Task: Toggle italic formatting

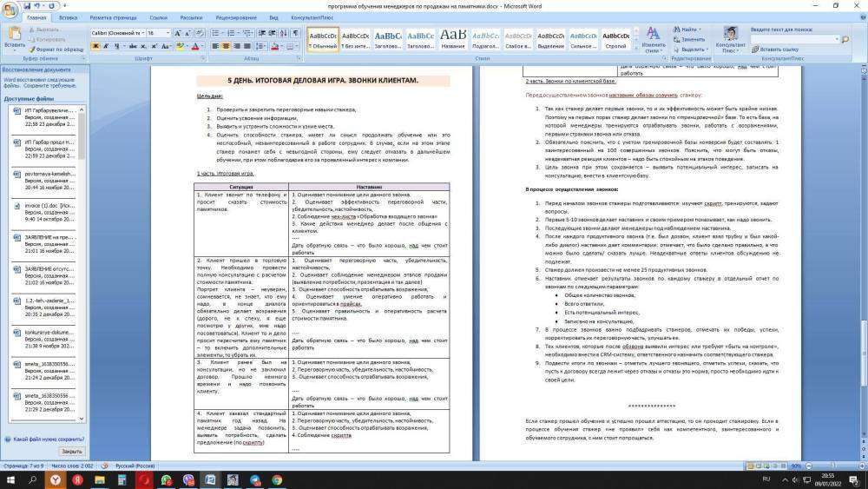Action: click(106, 46)
